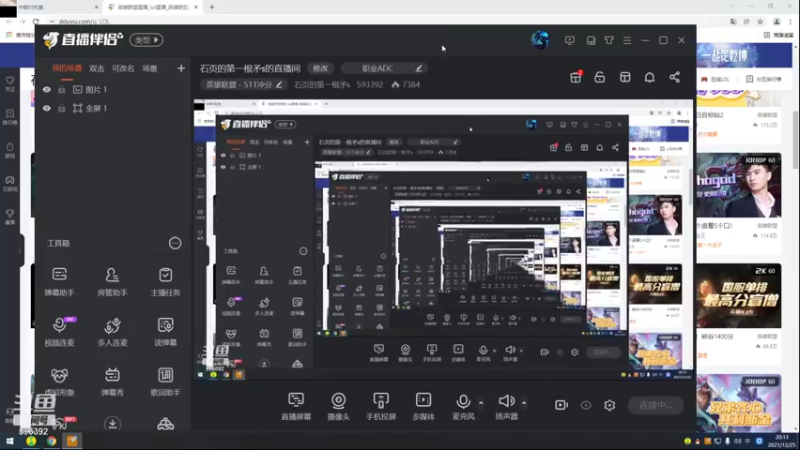The width and height of the screenshot is (800, 450).
Task: Click the screen play icon in title bar
Action: [x=569, y=40]
